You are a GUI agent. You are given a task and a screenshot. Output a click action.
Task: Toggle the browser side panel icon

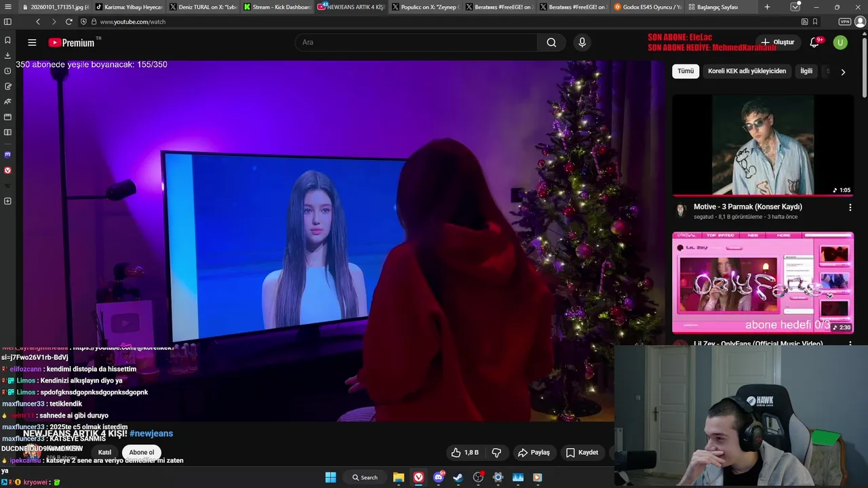[7, 22]
